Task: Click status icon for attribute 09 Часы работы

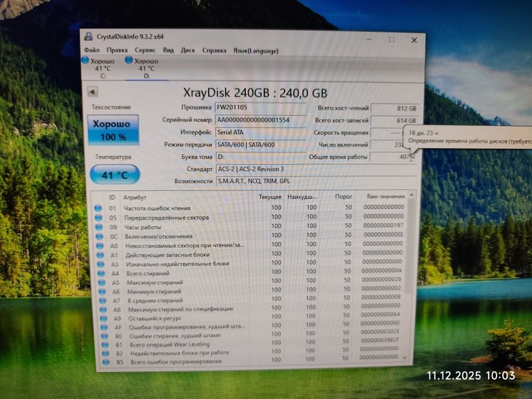Action: point(99,227)
